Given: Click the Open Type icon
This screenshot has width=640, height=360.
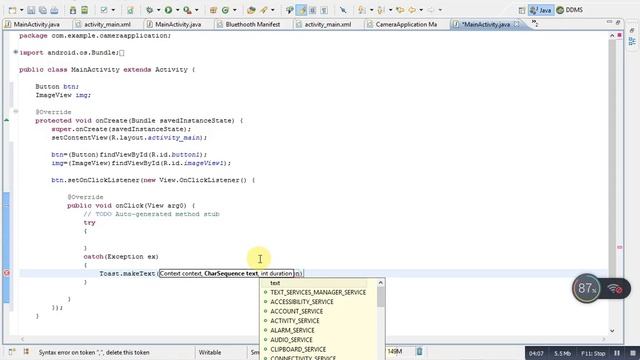Looking at the screenshot, I should point(251,10).
